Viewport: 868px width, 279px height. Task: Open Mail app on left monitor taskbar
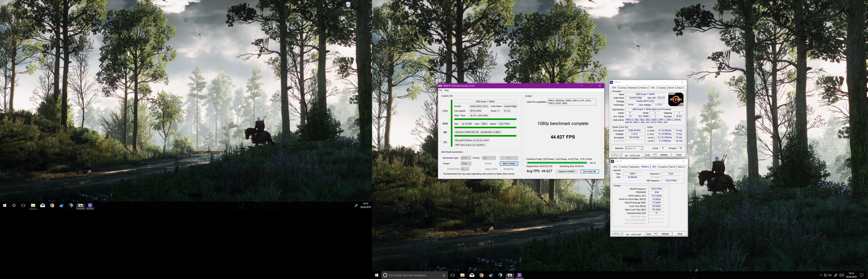(x=42, y=205)
